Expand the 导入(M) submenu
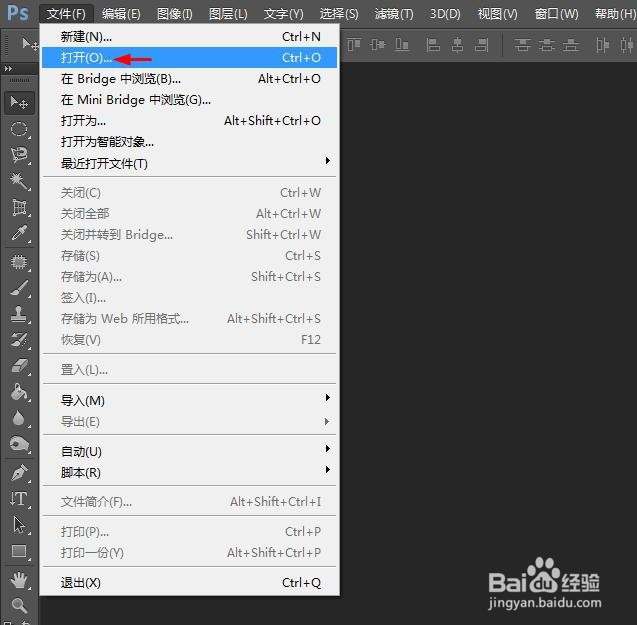This screenshot has width=637, height=625. coord(189,400)
